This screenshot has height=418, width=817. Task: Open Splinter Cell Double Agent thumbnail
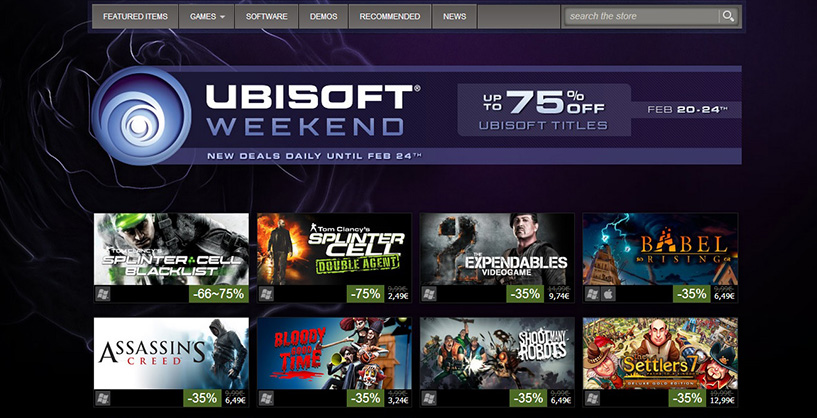point(334,249)
